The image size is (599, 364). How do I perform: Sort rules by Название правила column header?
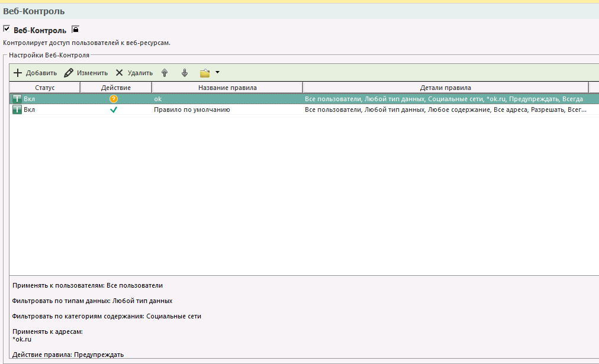coord(227,88)
